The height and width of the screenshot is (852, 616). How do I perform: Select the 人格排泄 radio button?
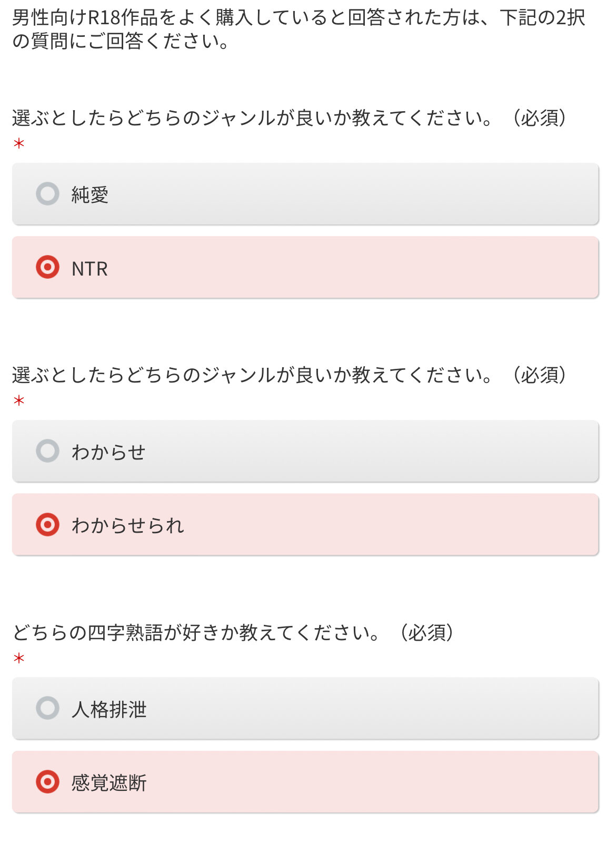coord(47,708)
